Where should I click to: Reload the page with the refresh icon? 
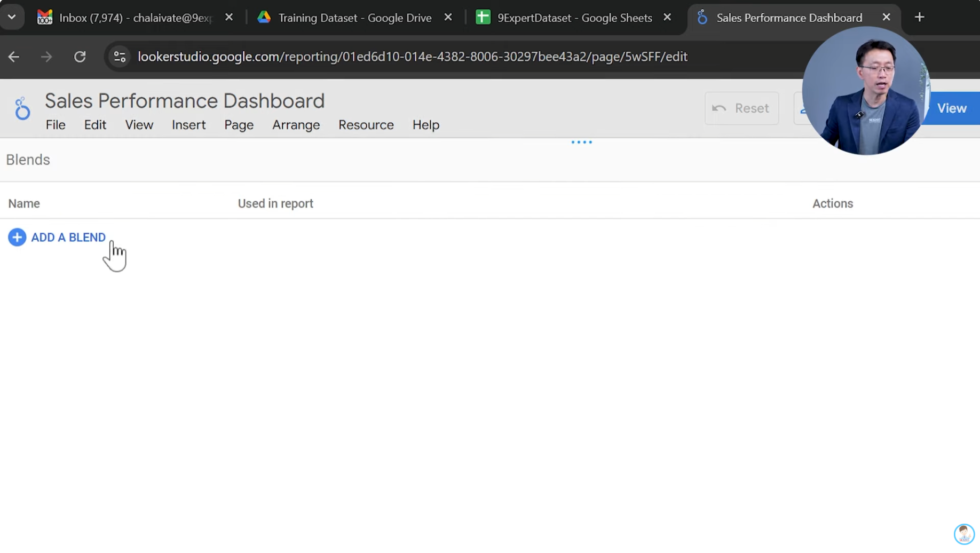click(x=80, y=57)
